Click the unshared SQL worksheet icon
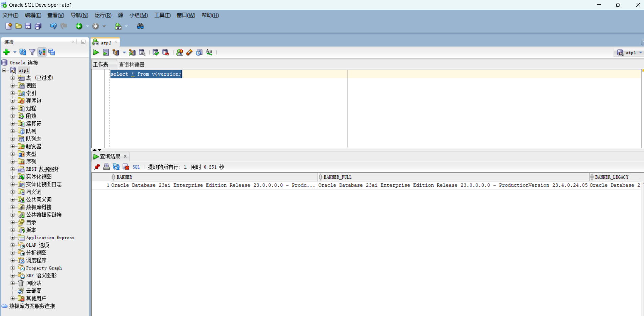 180,52
